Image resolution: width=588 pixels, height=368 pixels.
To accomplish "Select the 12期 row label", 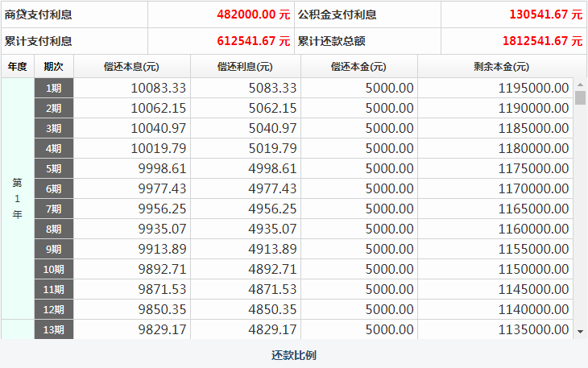I will coord(54,309).
